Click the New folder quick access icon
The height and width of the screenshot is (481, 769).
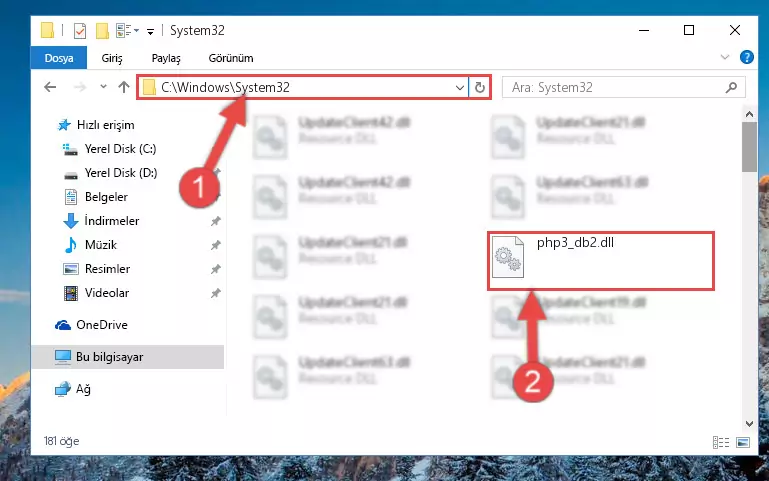click(102, 31)
